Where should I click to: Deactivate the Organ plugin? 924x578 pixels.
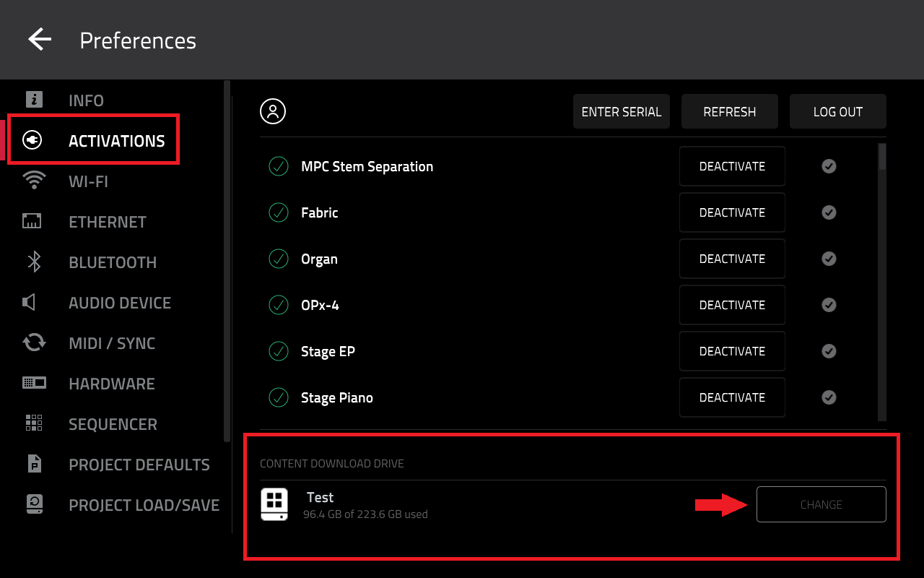pos(732,259)
